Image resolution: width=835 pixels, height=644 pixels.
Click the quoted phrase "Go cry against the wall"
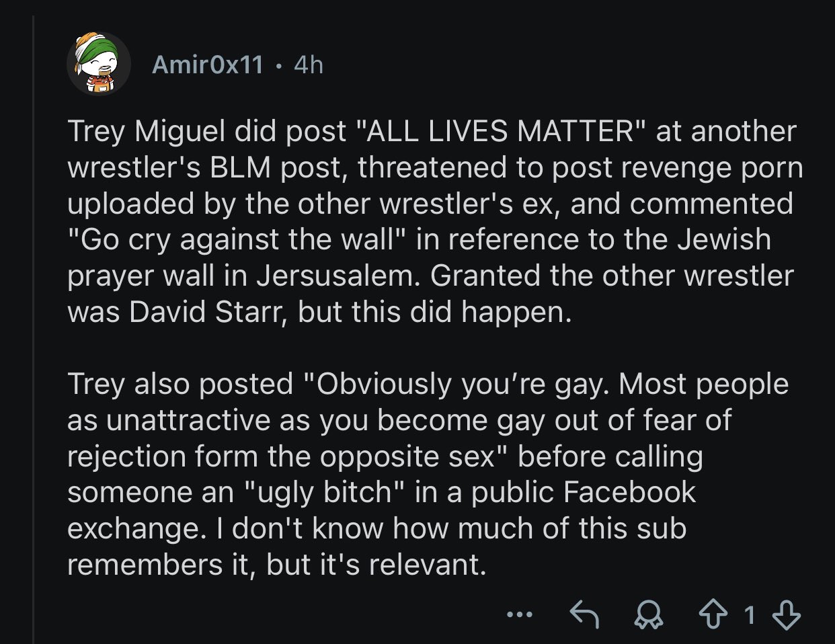(236, 240)
